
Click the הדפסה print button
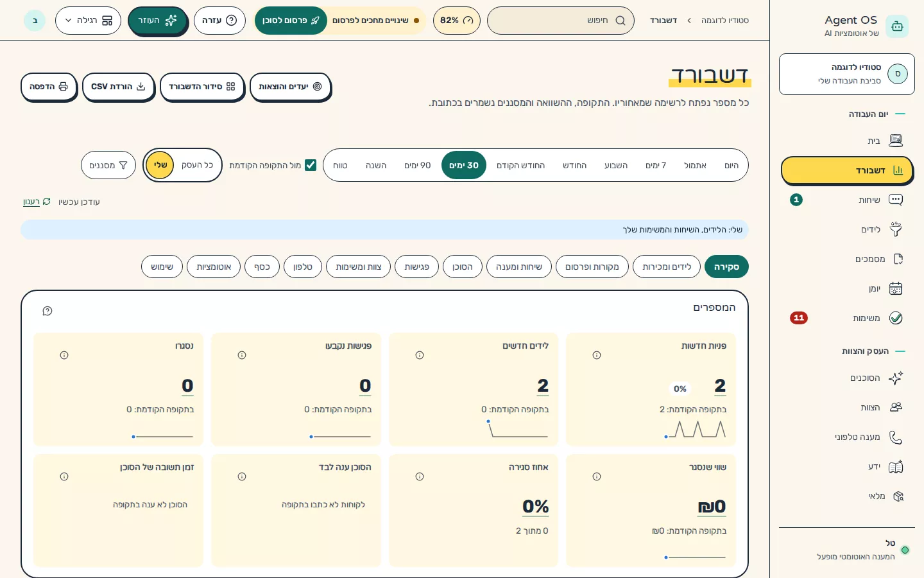pyautogui.click(x=49, y=87)
